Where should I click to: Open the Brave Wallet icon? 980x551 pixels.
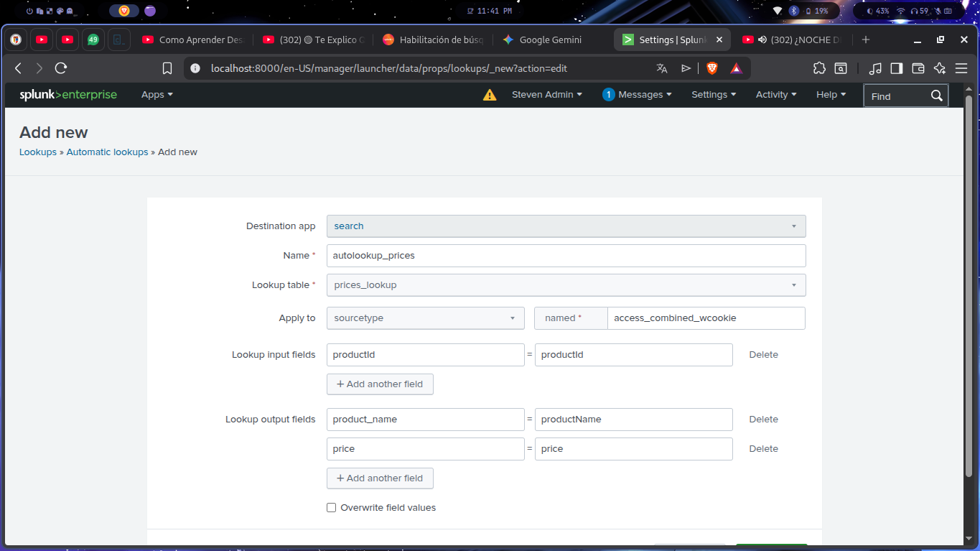pos(918,68)
